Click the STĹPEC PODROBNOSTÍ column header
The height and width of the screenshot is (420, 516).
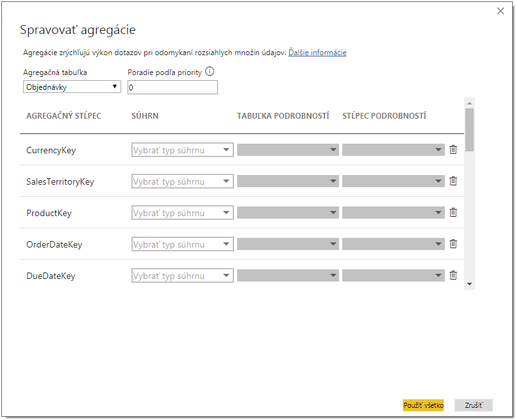click(385, 116)
